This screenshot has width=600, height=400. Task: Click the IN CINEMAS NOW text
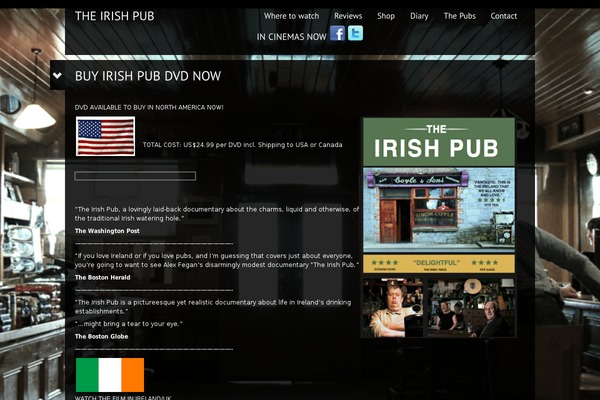click(x=292, y=37)
